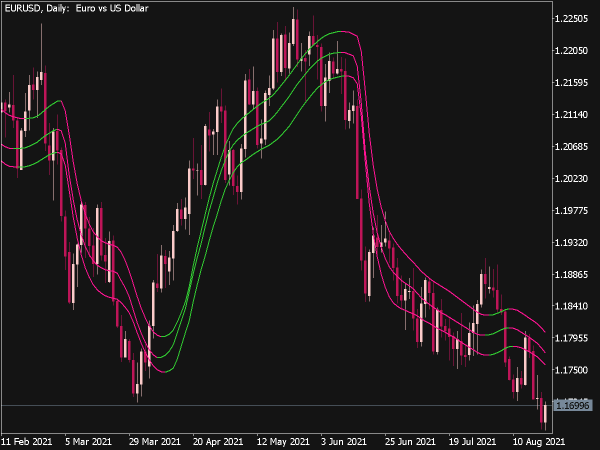The height and width of the screenshot is (450, 600).
Task: Click the '5 Mar 2021' date label
Action: pyautogui.click(x=88, y=442)
